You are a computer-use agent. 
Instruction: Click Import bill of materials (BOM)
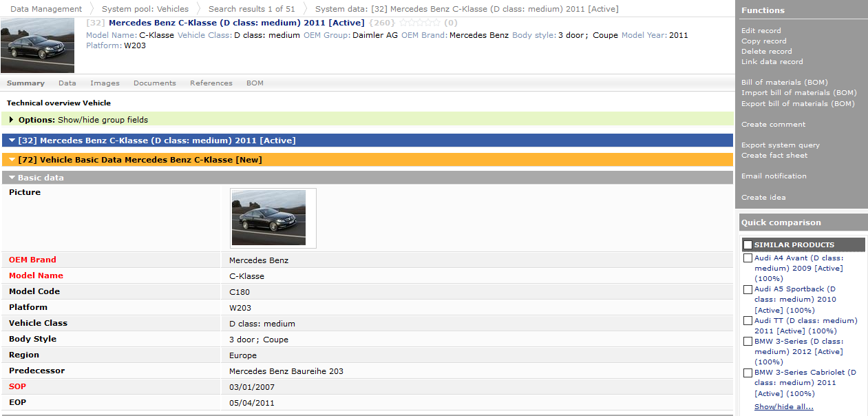[799, 93]
